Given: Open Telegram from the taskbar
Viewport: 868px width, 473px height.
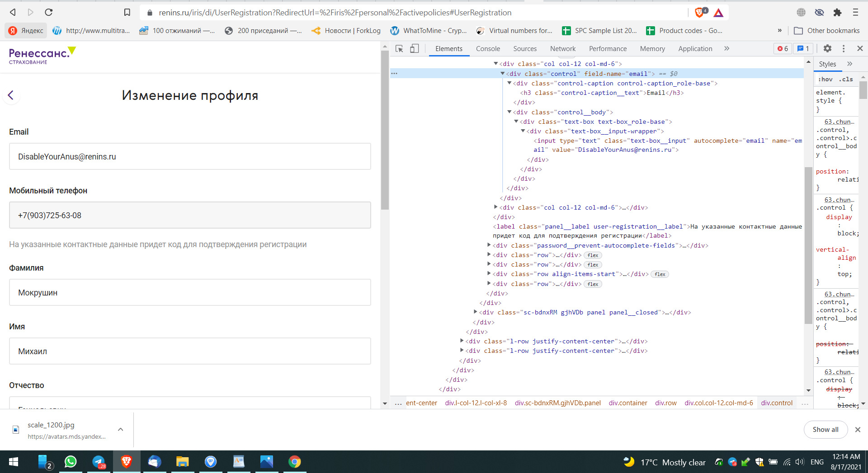Looking at the screenshot, I should [99, 462].
